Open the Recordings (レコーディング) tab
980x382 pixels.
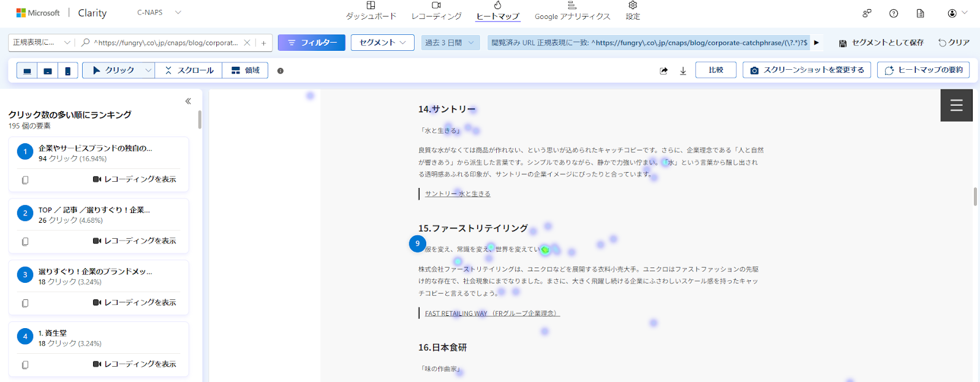click(436, 12)
